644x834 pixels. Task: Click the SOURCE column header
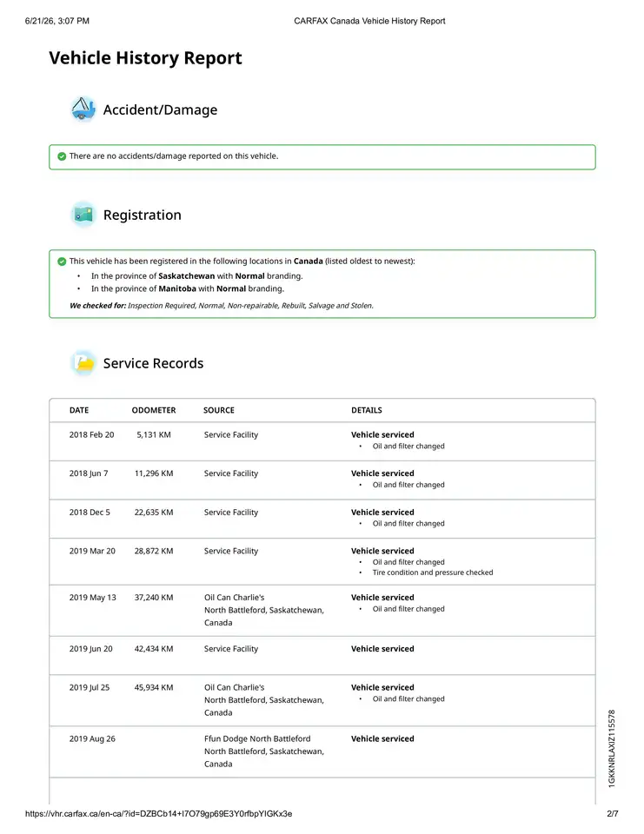(219, 410)
